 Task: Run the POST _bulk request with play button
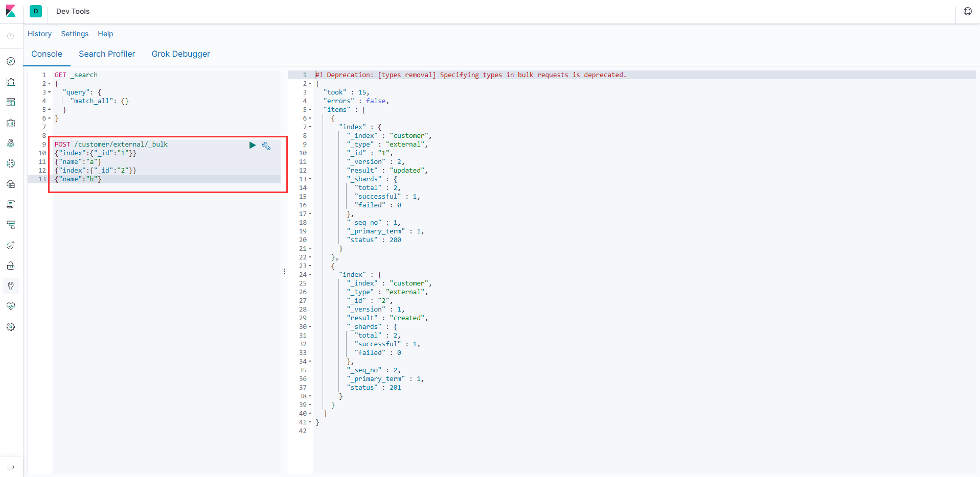pyautogui.click(x=253, y=146)
